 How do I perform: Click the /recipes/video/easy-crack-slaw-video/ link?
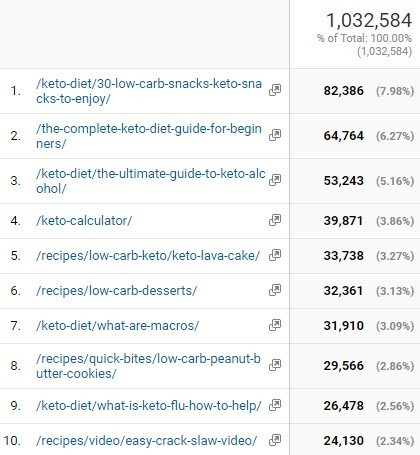click(x=147, y=441)
